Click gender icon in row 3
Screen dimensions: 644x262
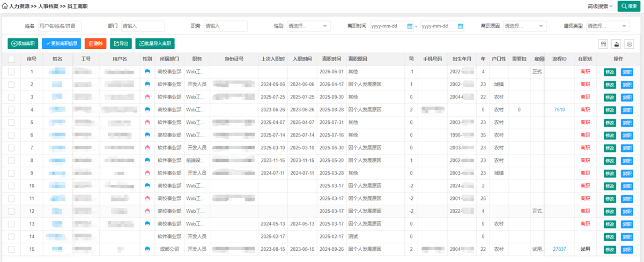click(146, 97)
